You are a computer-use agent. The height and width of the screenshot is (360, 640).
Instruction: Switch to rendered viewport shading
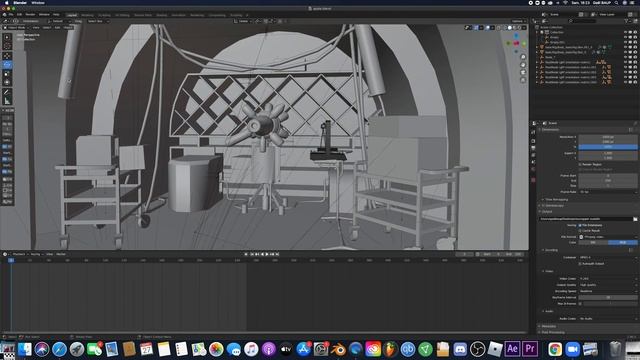coord(520,28)
